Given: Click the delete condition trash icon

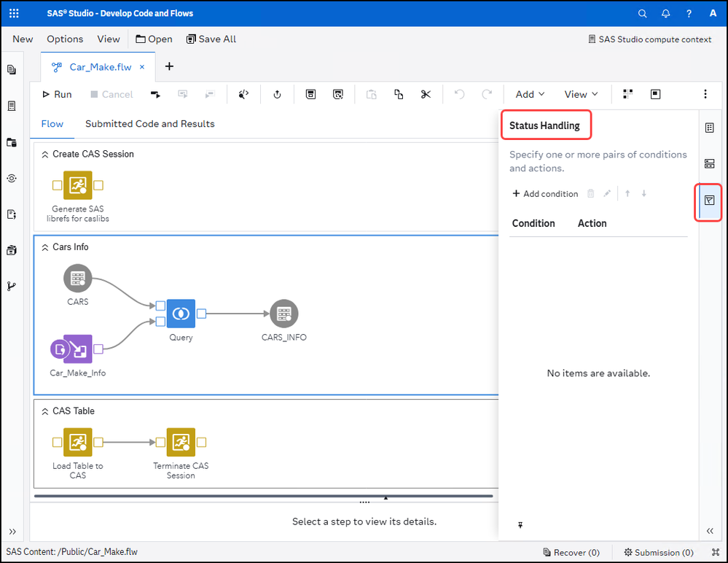Looking at the screenshot, I should click(x=590, y=194).
